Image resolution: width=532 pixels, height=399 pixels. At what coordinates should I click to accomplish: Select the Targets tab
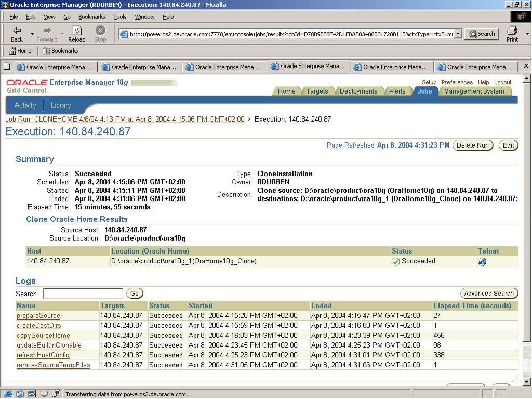[317, 91]
